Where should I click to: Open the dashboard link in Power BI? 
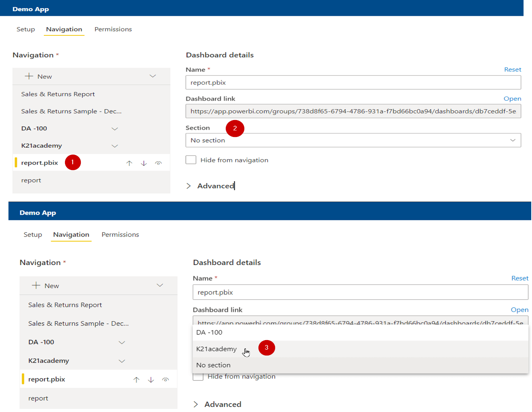(512, 99)
